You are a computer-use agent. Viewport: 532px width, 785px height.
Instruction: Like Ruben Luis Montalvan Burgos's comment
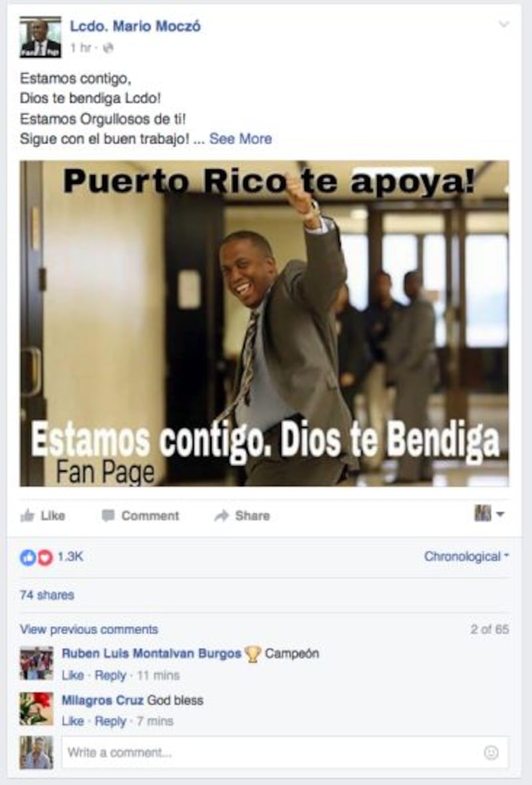tap(72, 675)
